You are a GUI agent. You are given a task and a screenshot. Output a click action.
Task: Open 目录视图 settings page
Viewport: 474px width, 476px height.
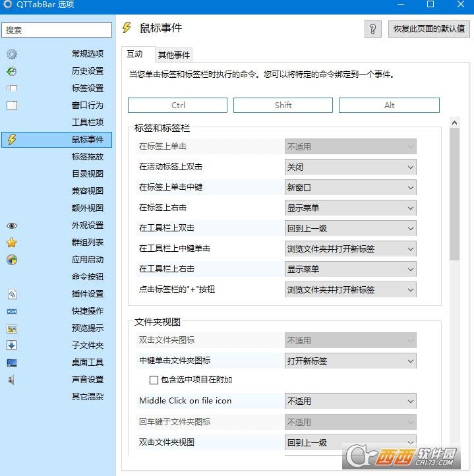point(57,174)
